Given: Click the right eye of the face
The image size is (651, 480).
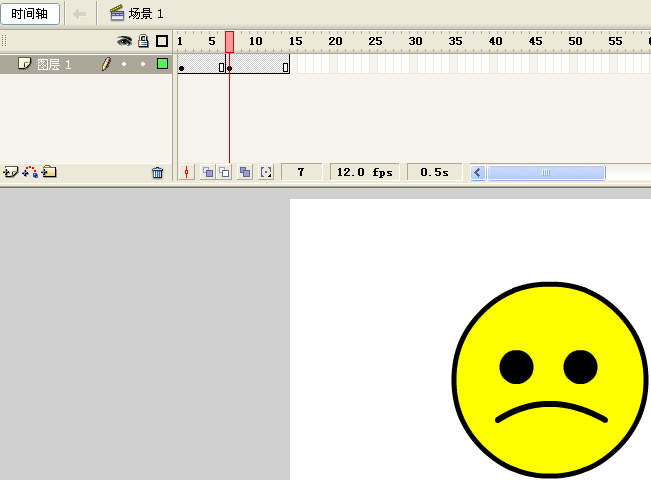Looking at the screenshot, I should [x=580, y=367].
